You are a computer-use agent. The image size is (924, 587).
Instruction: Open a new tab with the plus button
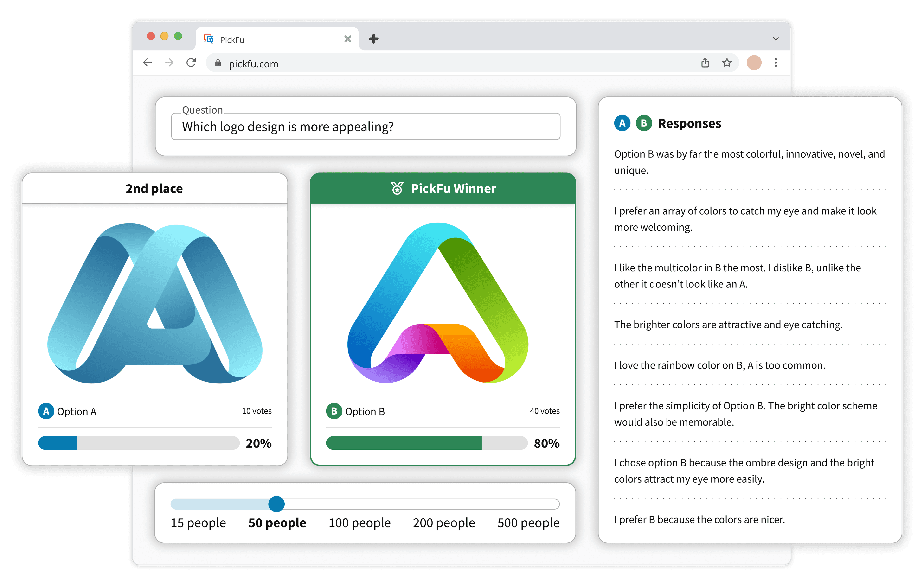(x=373, y=39)
